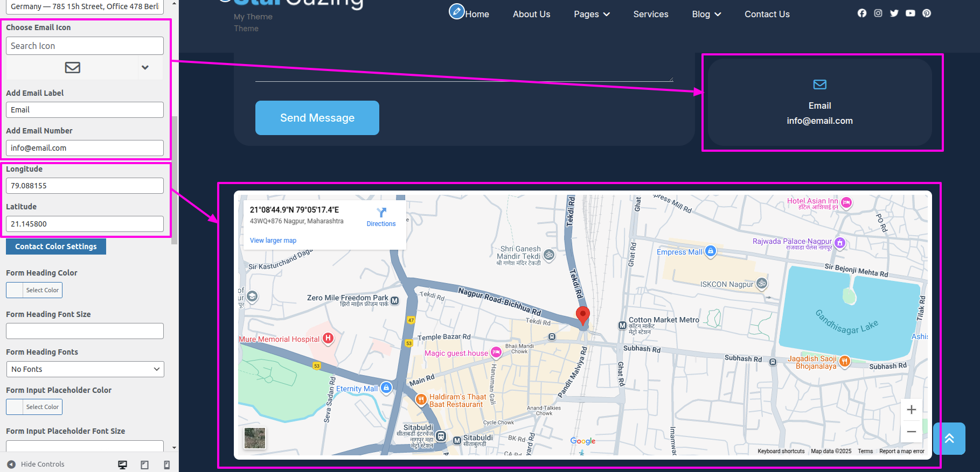Click Haldiram's Thaat Baat Restaurant marker
Screen dimensions: 980x472
pyautogui.click(x=421, y=400)
